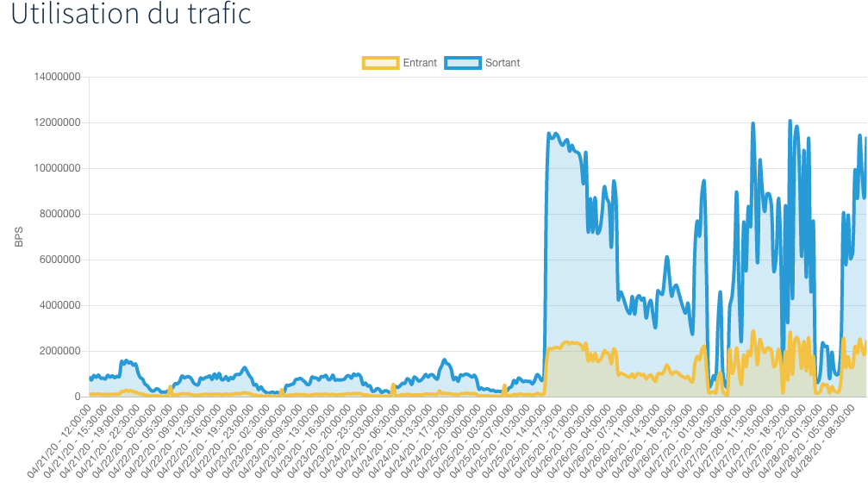Click the 14000000 y-axis label

coord(58,77)
